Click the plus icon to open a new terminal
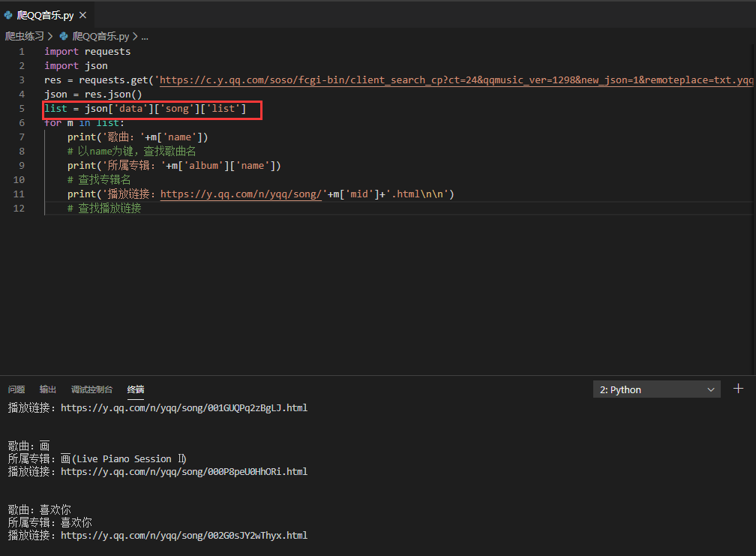756x556 pixels. pos(736,389)
